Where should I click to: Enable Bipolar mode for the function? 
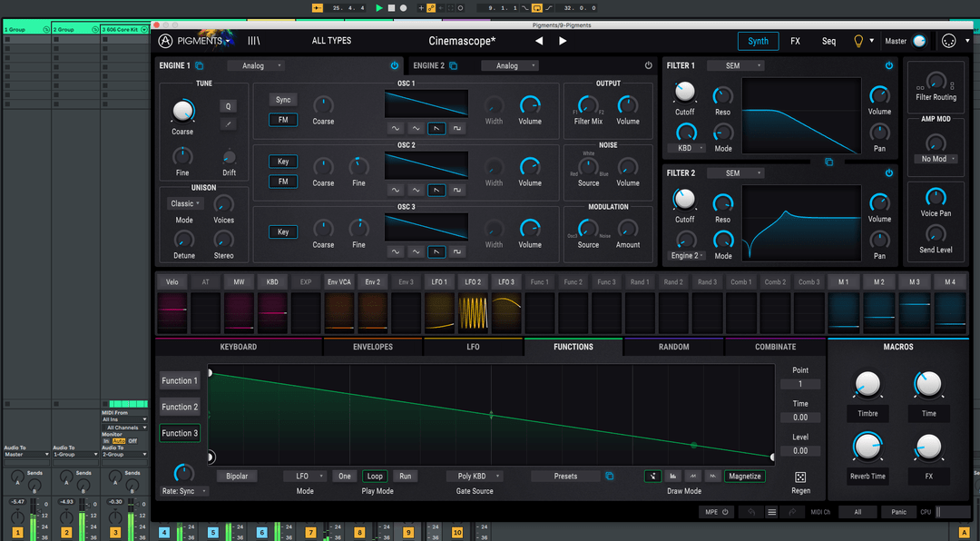click(x=237, y=476)
